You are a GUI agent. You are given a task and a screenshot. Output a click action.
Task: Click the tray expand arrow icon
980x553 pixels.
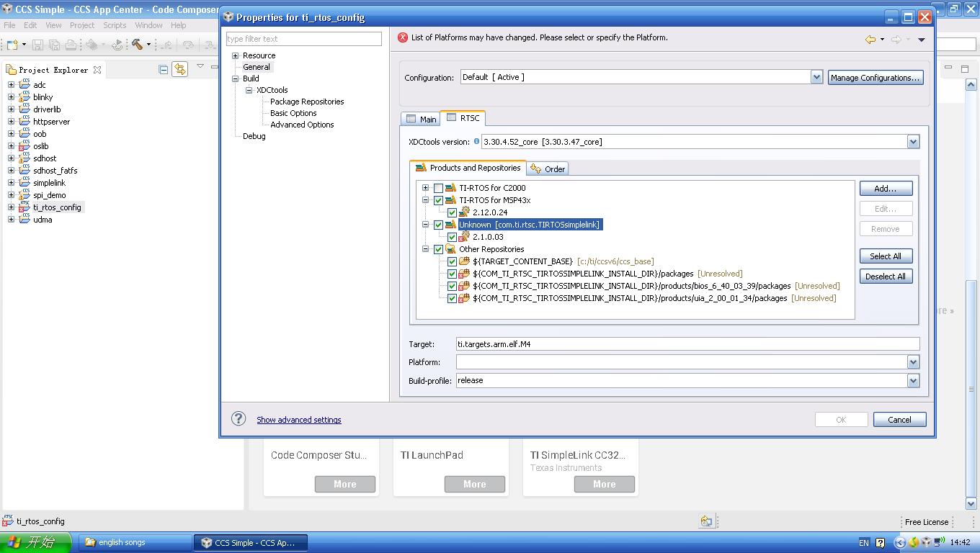click(x=900, y=542)
